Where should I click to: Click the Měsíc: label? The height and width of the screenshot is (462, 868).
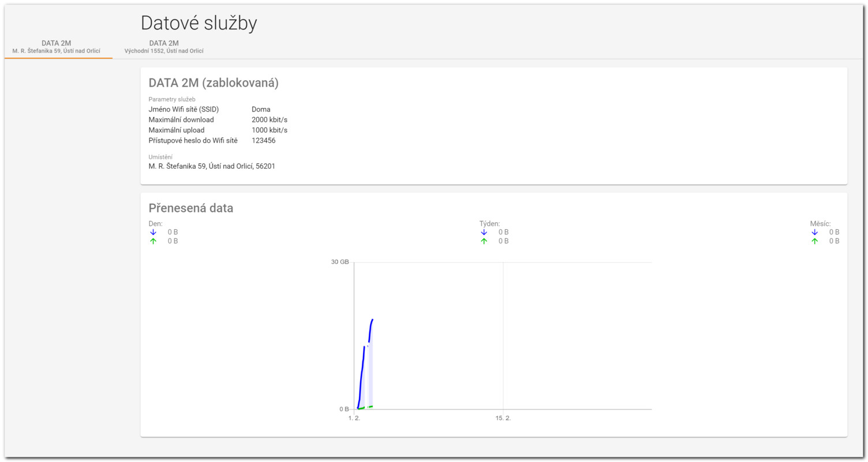[820, 223]
